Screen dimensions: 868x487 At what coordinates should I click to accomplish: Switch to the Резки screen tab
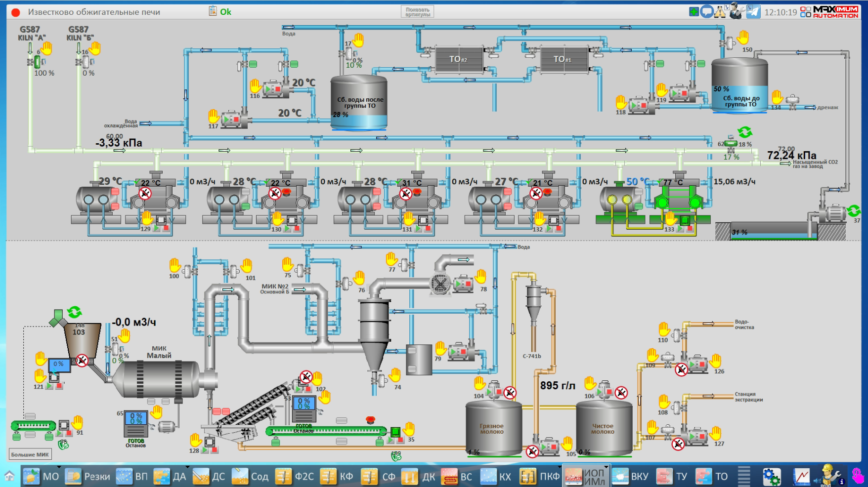click(x=88, y=477)
